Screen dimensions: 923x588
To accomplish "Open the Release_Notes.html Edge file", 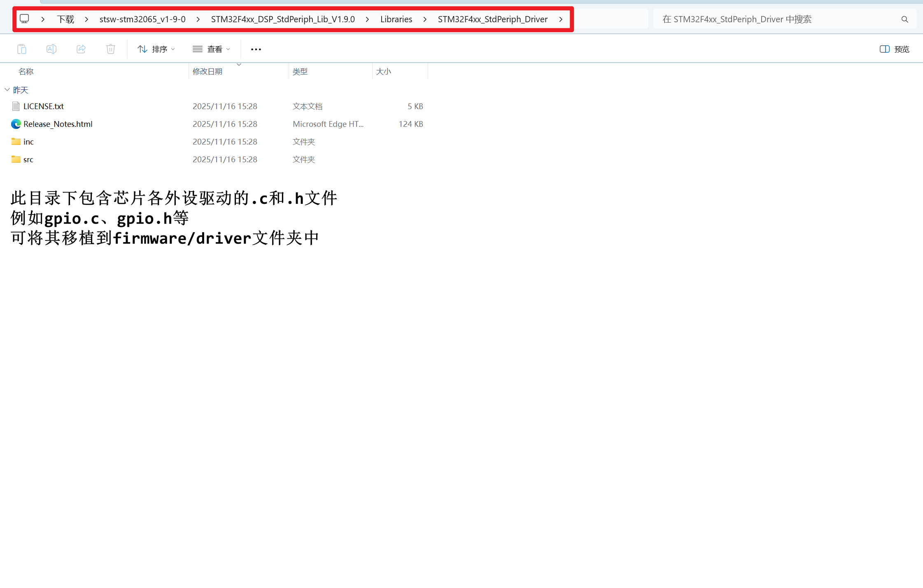I will [58, 124].
